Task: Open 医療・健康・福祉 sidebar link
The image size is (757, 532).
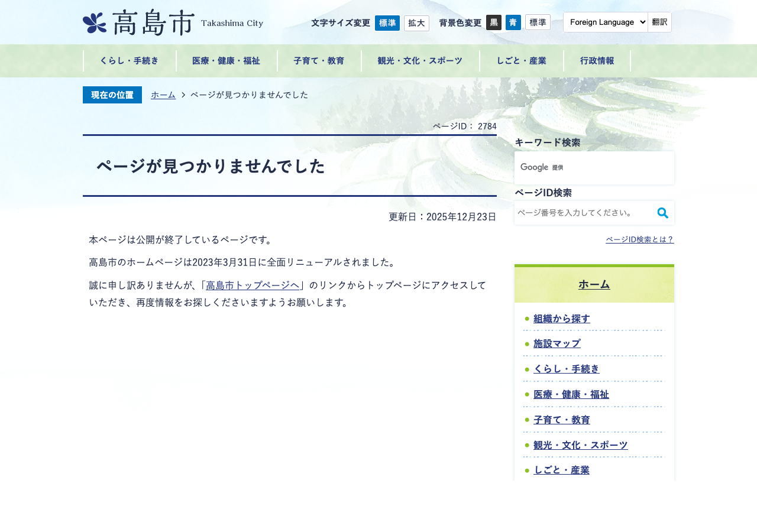Action: (571, 394)
